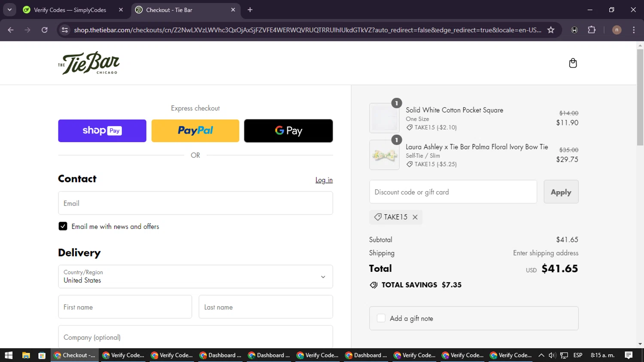Bookmark this page with the star
Viewport: 644px width, 362px height.
[x=551, y=30]
